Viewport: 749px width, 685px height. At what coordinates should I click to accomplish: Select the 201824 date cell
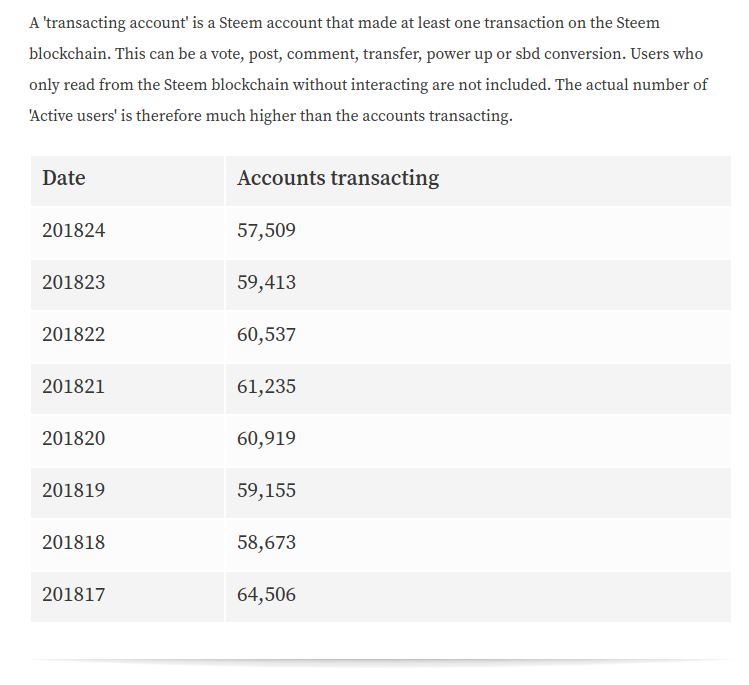coord(128,233)
